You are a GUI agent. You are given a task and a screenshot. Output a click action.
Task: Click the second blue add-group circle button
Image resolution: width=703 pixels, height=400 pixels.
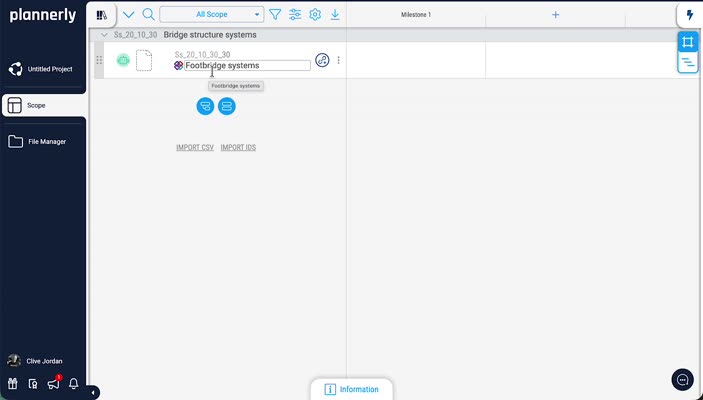click(227, 106)
